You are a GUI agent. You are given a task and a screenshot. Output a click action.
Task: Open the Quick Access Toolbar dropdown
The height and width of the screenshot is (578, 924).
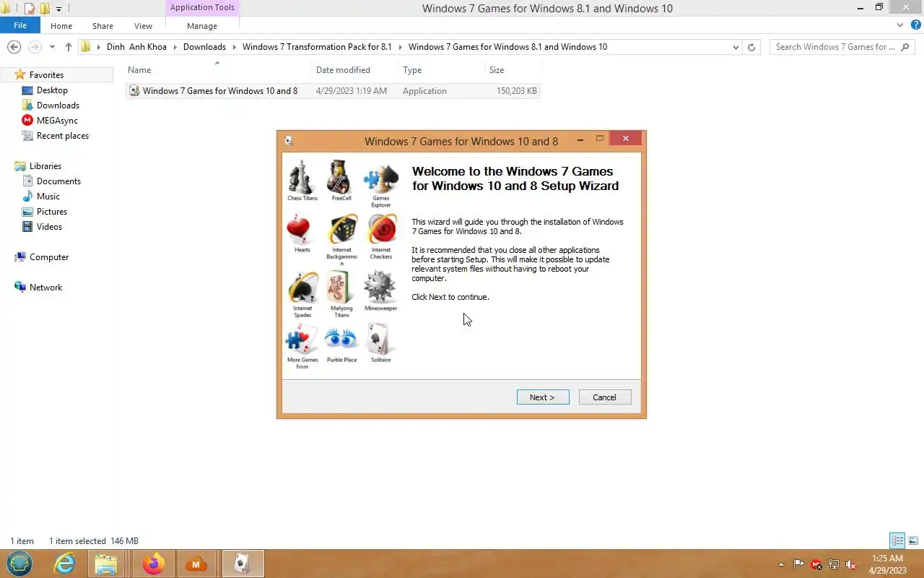[58, 9]
